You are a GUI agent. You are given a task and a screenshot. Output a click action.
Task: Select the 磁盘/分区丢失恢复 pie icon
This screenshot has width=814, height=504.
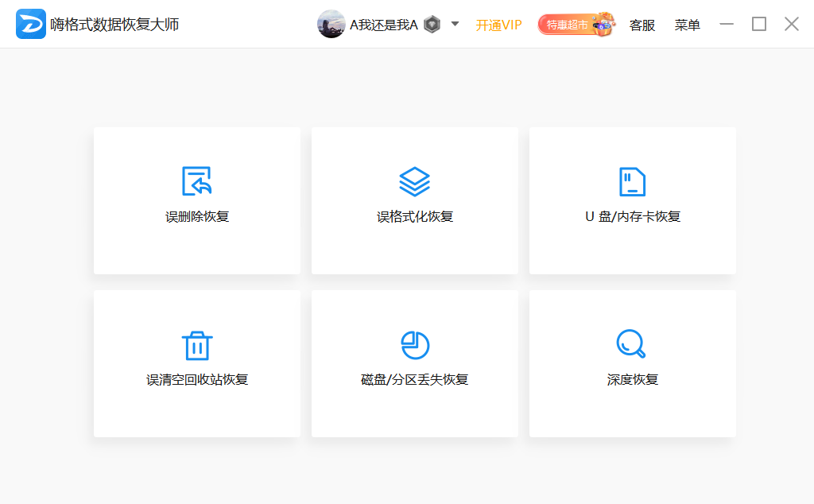(415, 345)
